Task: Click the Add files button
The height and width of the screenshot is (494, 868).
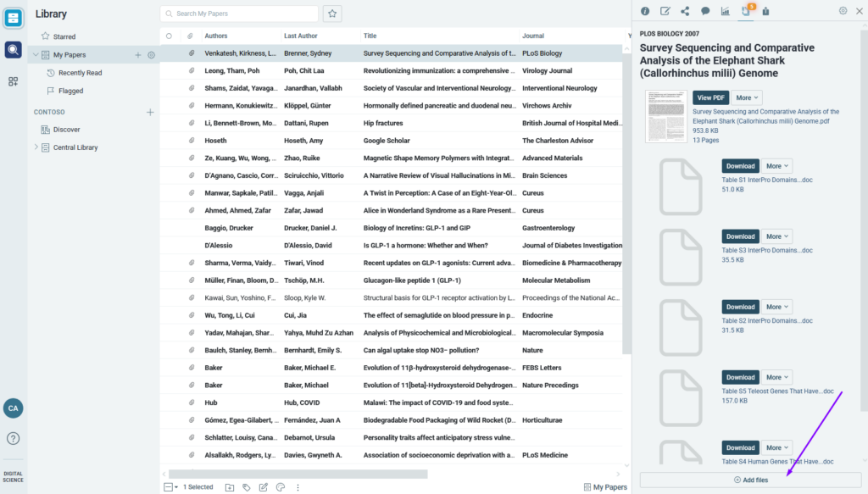Action: pyautogui.click(x=750, y=480)
